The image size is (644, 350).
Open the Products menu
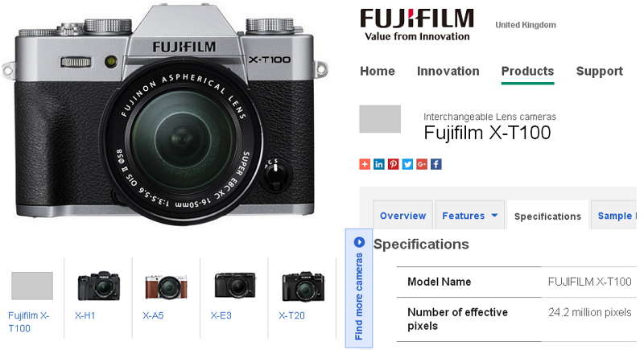point(527,71)
